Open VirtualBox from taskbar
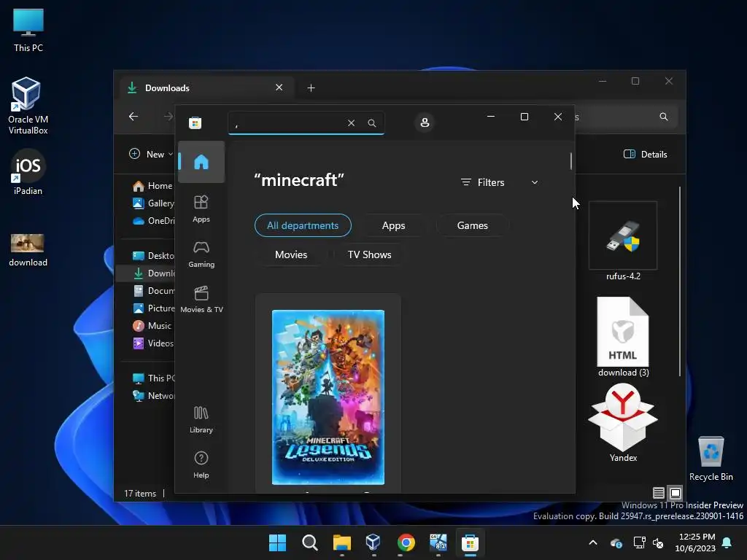The image size is (747, 560). (373, 542)
